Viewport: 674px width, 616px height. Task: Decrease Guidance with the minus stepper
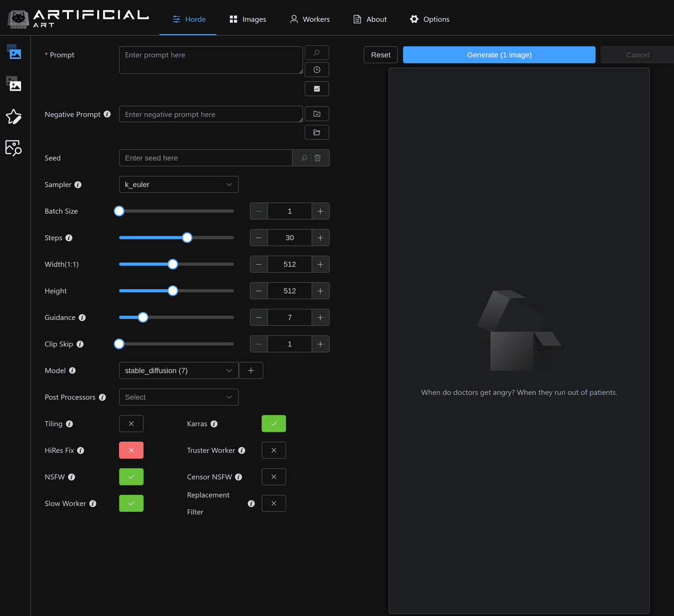(x=259, y=317)
